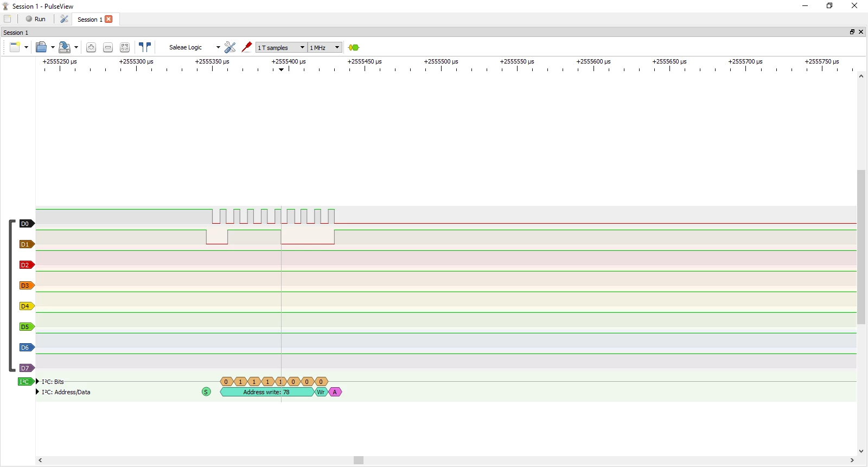Select the D0 channel label
The width and height of the screenshot is (868, 467).
pos(27,224)
